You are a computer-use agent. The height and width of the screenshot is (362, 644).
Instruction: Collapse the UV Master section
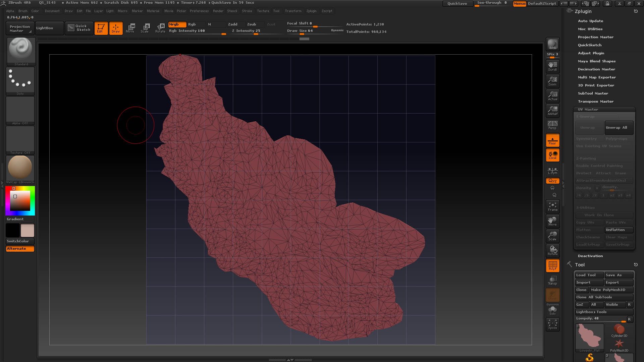tap(588, 110)
